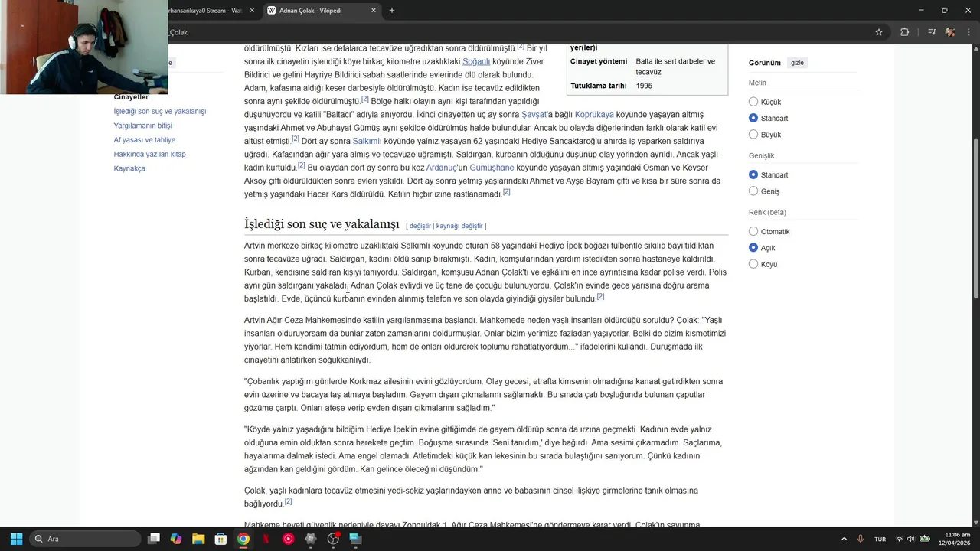Select Geniş page width
980x551 pixels.
tap(753, 191)
